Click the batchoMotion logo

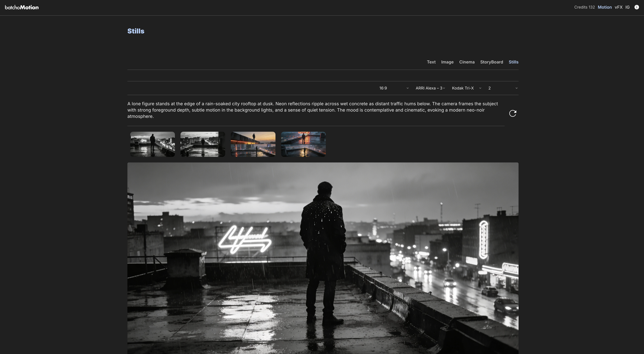point(22,7)
